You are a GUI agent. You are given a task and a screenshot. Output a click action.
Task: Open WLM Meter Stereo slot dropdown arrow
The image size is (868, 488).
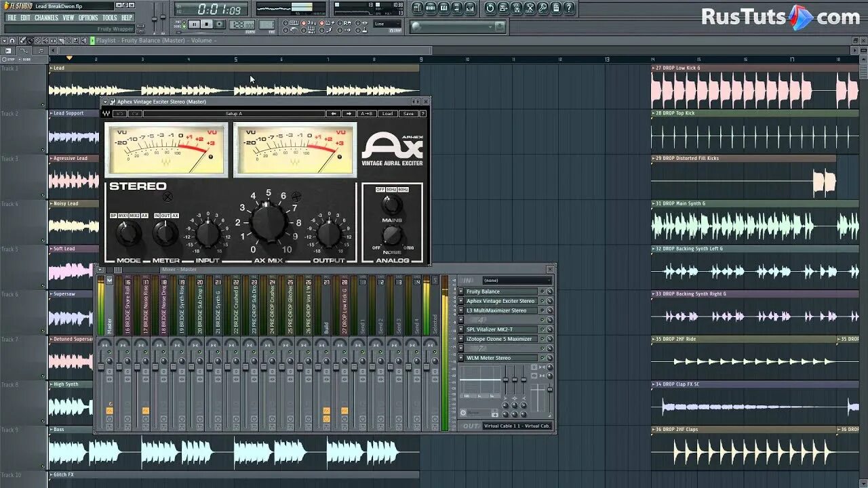tap(461, 358)
